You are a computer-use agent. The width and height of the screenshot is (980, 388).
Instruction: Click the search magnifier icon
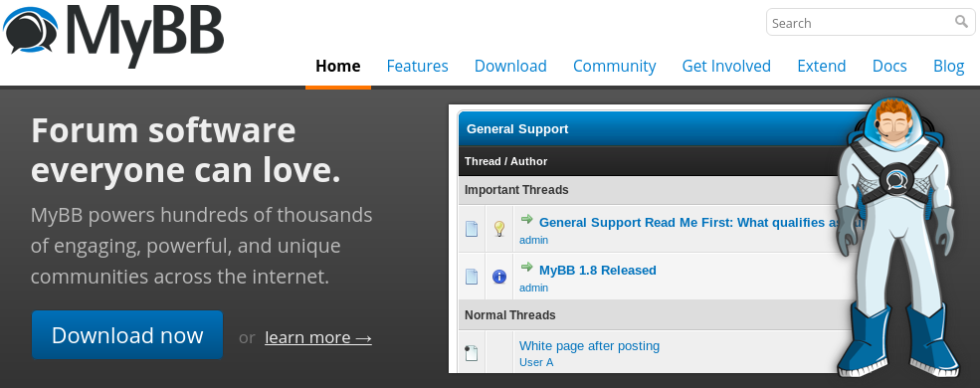tap(961, 22)
